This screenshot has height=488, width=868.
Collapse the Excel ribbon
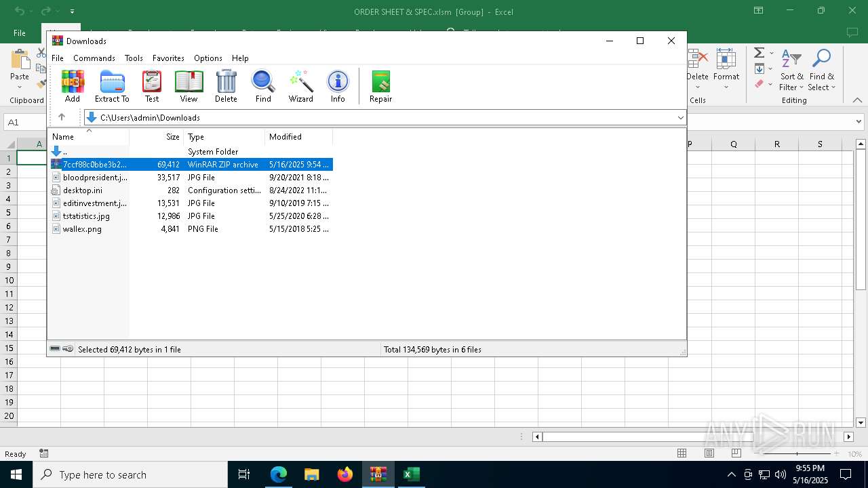[x=858, y=100]
